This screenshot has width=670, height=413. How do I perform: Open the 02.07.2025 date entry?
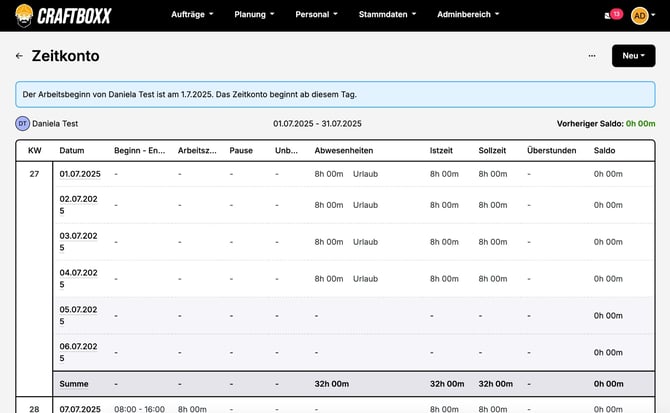tap(80, 205)
